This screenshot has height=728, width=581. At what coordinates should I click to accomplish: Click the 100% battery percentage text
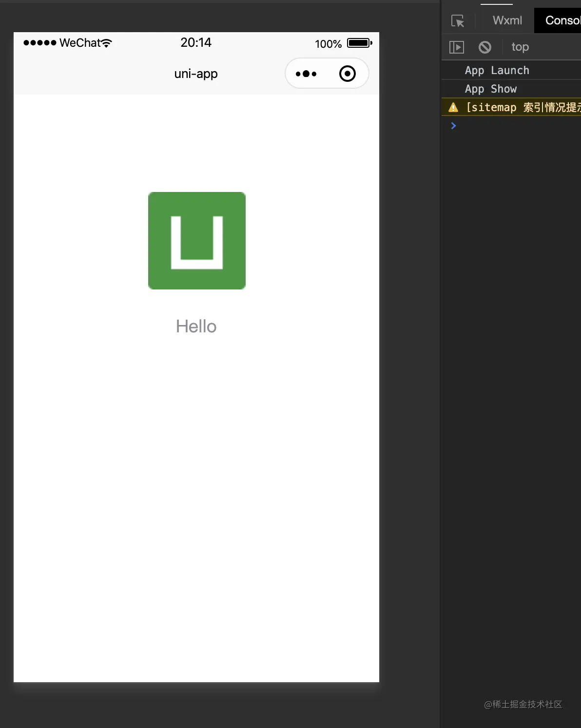point(328,44)
